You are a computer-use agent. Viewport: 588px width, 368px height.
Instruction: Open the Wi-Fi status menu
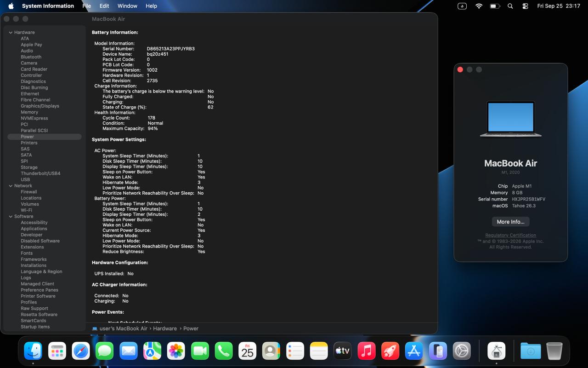tap(479, 6)
